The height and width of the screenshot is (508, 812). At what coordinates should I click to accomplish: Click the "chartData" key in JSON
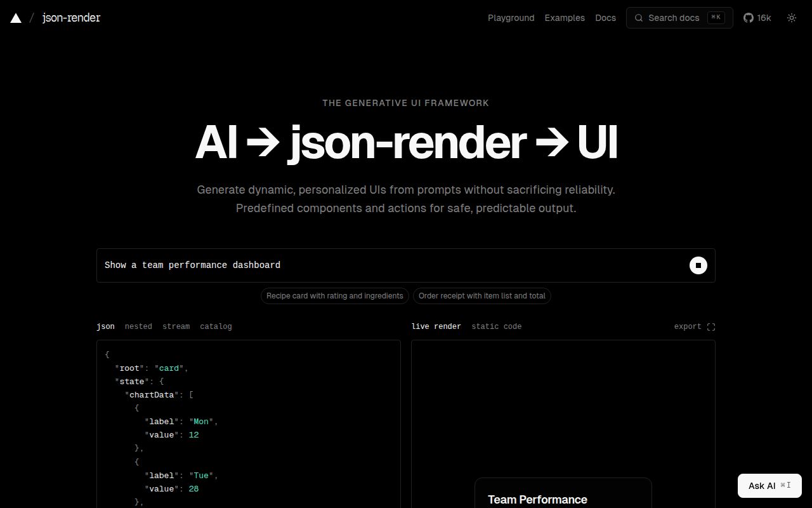152,395
